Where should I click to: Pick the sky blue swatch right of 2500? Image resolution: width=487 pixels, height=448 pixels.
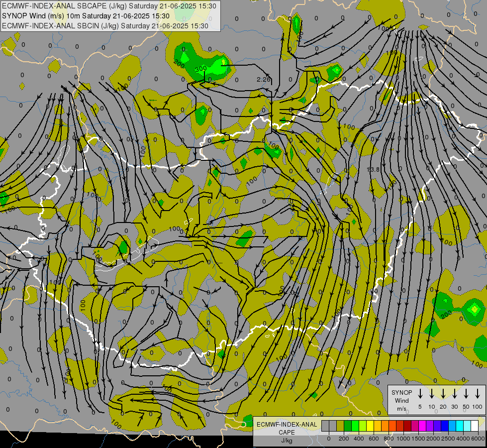(453, 426)
